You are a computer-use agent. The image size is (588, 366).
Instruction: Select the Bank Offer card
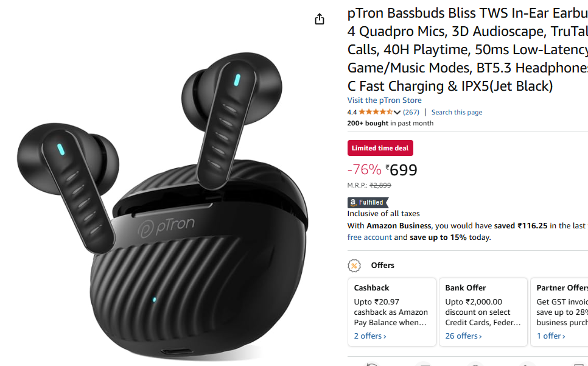[483, 312]
